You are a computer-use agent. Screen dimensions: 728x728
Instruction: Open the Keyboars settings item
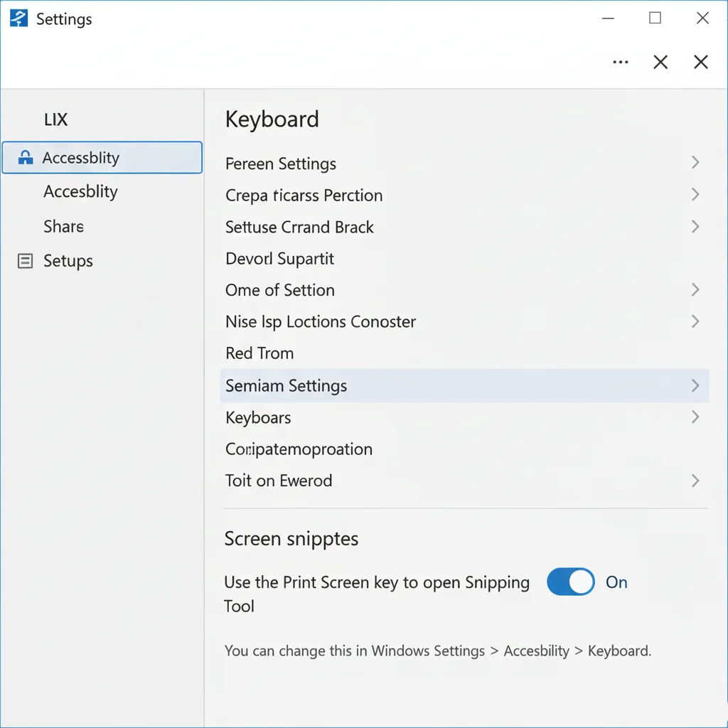[257, 418]
